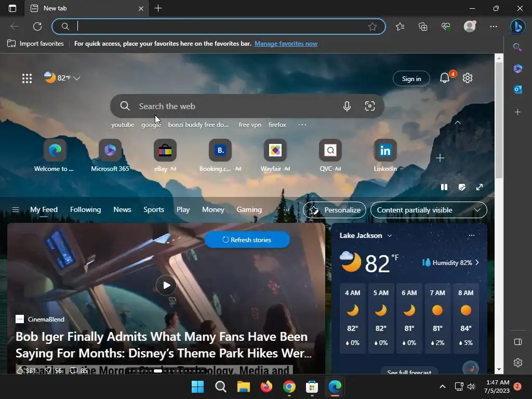Click the free vpn suggestion

point(250,125)
